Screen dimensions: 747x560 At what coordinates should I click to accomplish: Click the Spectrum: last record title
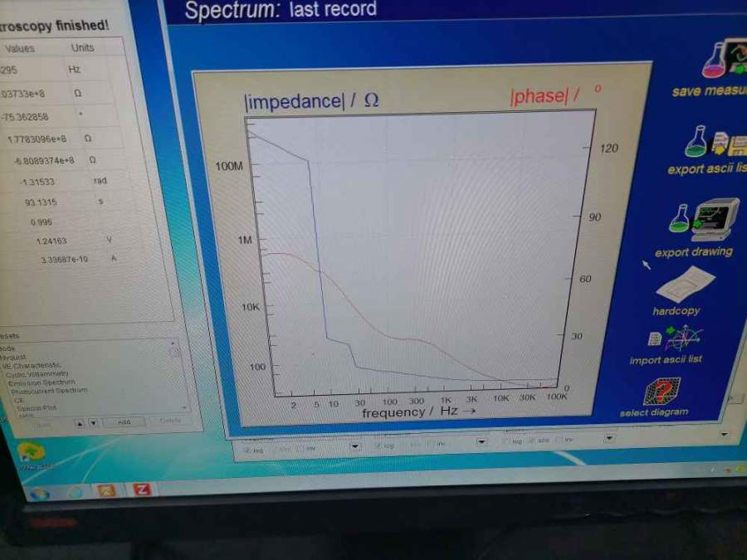click(x=281, y=9)
